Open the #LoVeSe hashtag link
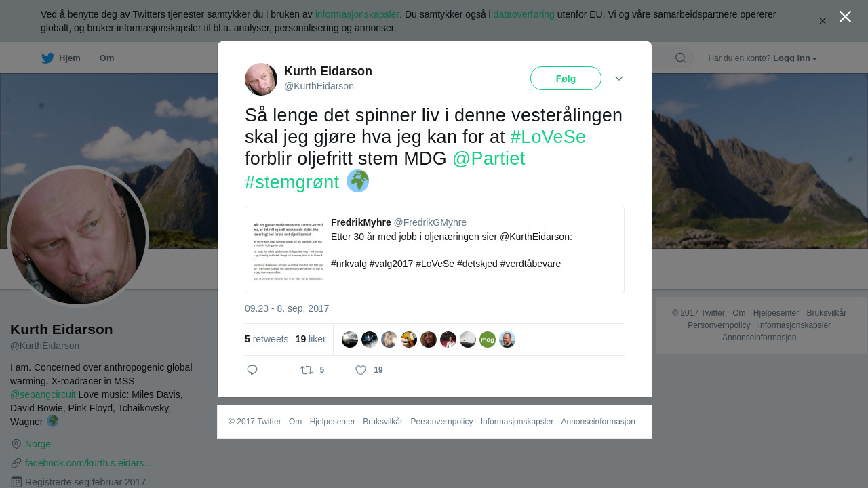 click(548, 137)
